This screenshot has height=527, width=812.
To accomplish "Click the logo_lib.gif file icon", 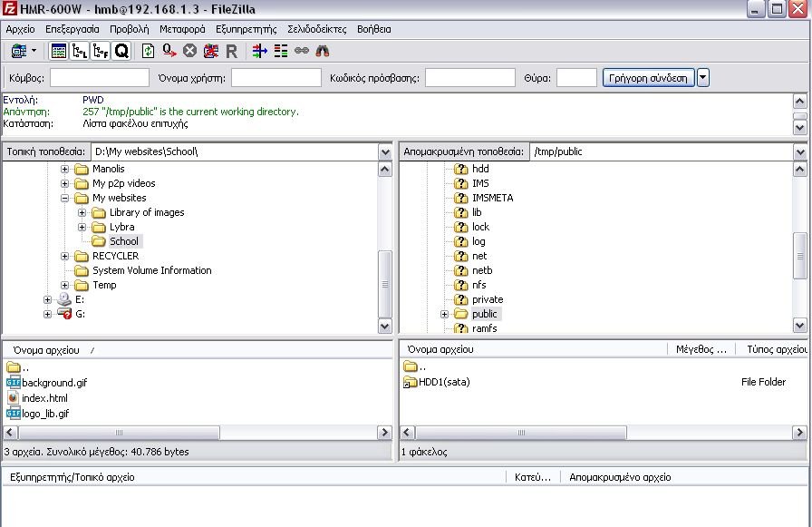I will 13,414.
